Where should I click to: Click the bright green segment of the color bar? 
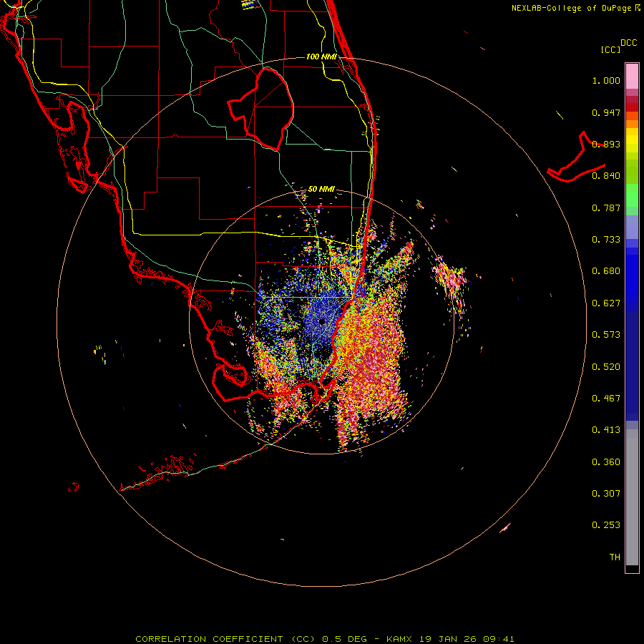coord(632,195)
